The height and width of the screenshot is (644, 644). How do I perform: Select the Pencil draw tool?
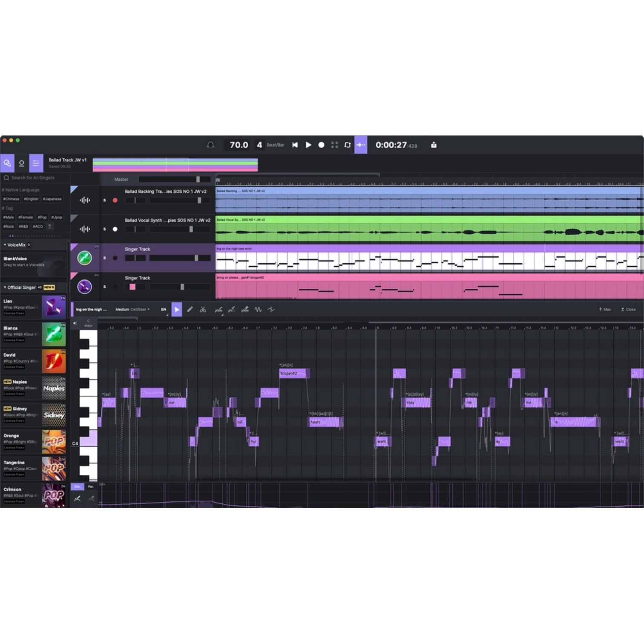(x=190, y=310)
